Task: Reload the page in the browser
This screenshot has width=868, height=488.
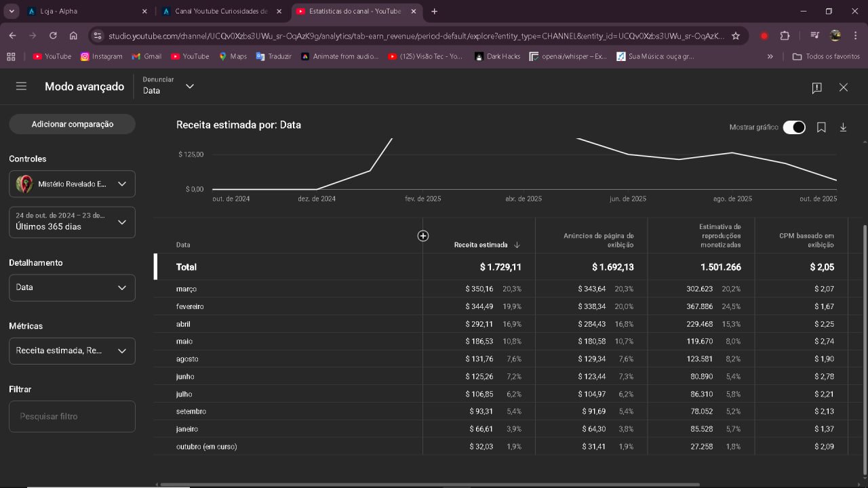Action: (53, 36)
